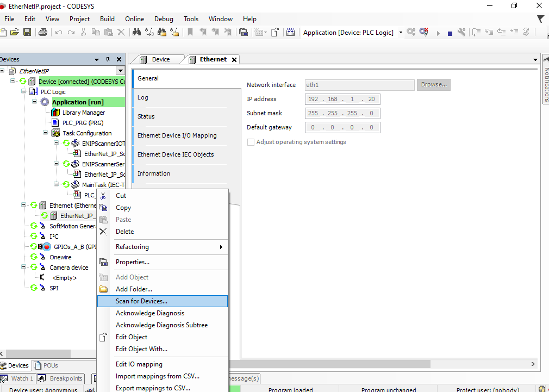549x392 pixels.
Task: Collapse the Camera device tree node
Action: point(24,267)
